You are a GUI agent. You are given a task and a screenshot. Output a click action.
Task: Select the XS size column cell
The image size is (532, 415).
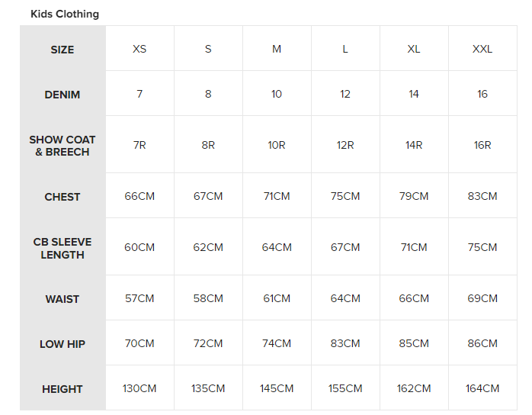click(x=139, y=49)
